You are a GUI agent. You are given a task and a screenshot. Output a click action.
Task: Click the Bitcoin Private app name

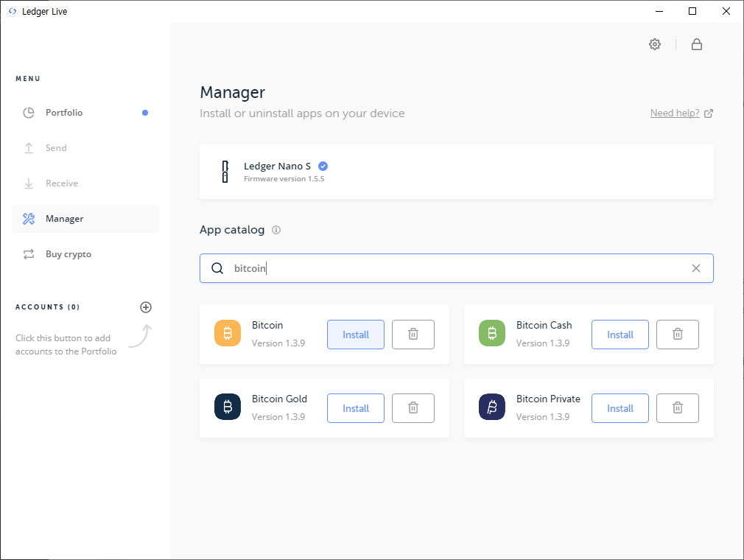tap(549, 399)
